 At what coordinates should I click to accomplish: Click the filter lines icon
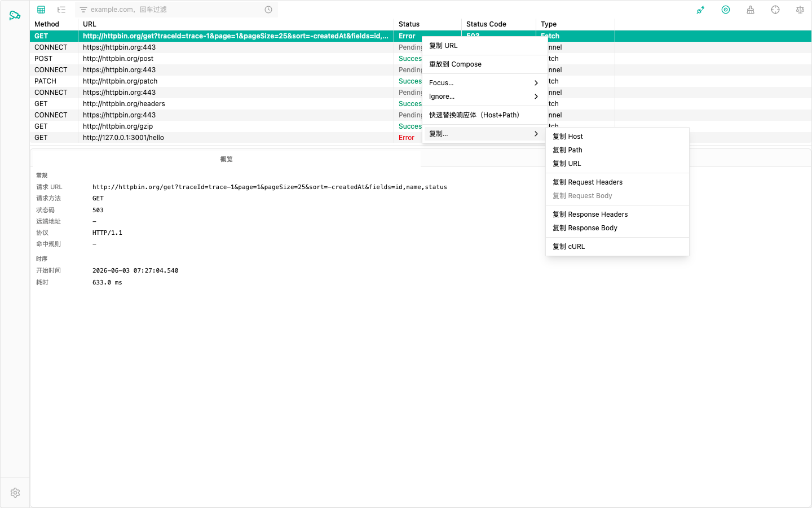click(83, 10)
